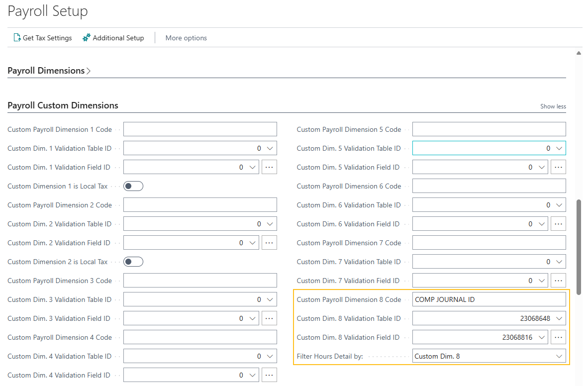Enable Custom Dimension 1 is Local Tax
Image resolution: width=588 pixels, height=386 pixels.
click(133, 186)
